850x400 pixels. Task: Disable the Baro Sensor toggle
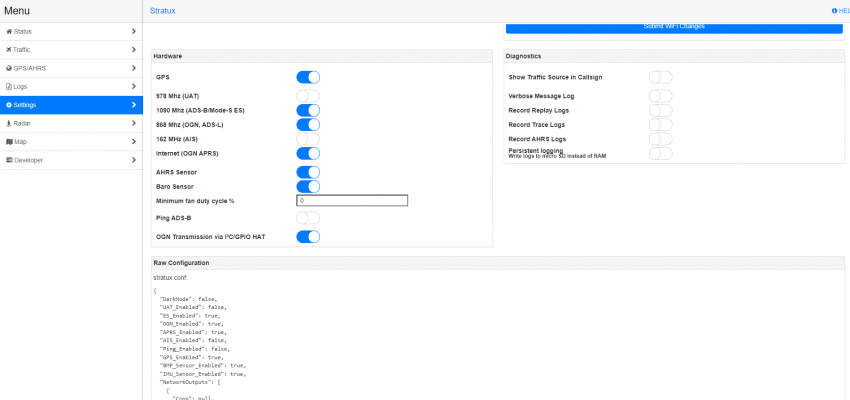(308, 186)
